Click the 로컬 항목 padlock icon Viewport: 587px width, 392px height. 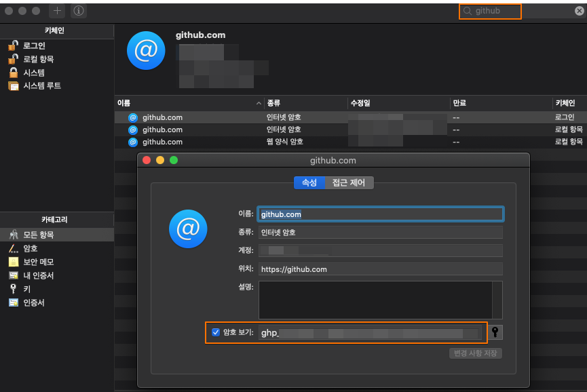coord(14,59)
